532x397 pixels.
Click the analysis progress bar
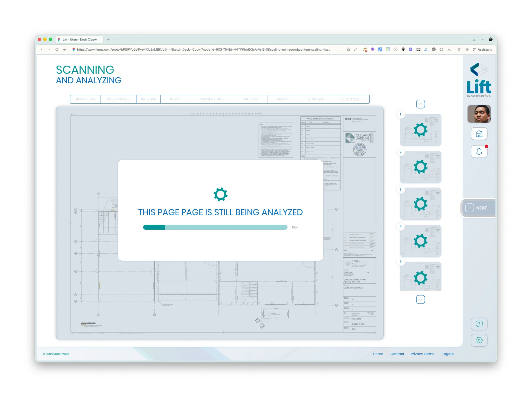[215, 227]
